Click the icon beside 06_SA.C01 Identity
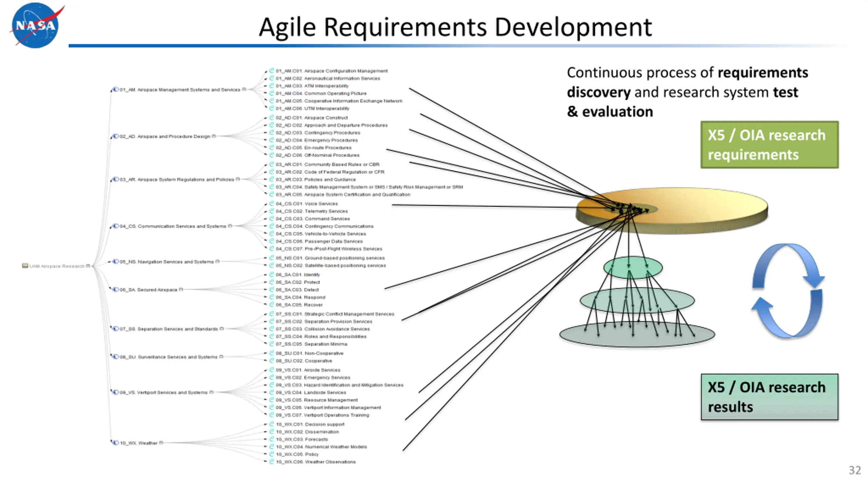 click(x=272, y=274)
